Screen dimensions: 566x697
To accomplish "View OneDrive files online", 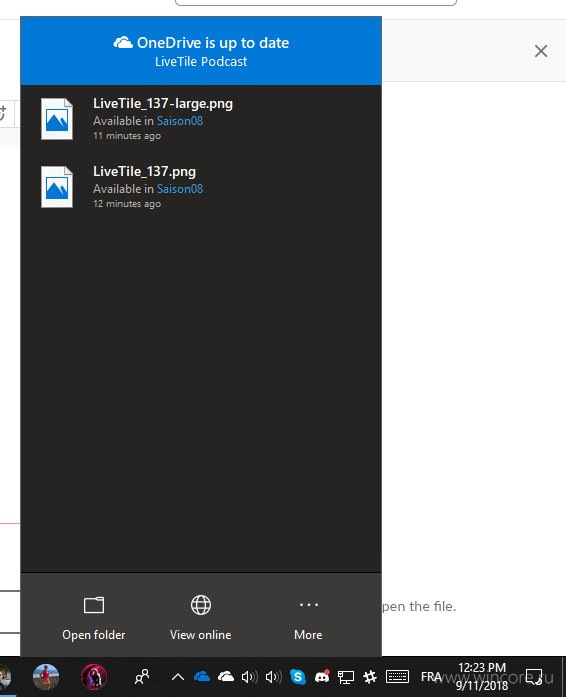I will pyautogui.click(x=201, y=617).
